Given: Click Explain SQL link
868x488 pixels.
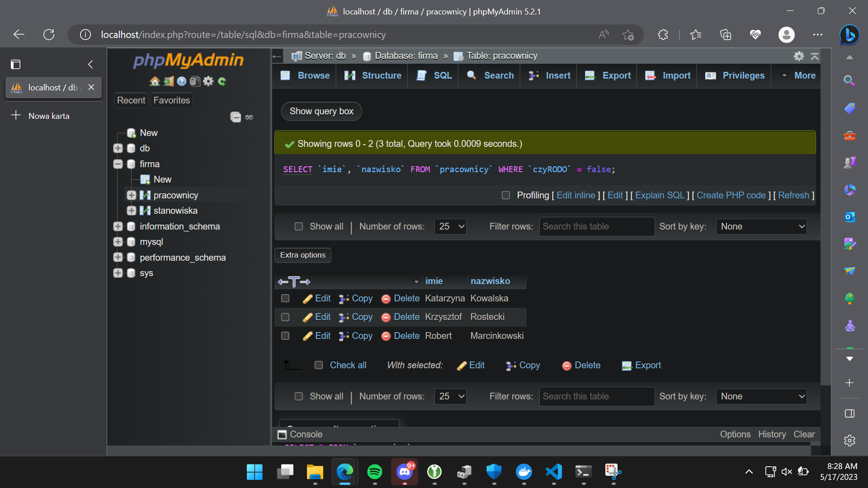Looking at the screenshot, I should (x=660, y=196).
